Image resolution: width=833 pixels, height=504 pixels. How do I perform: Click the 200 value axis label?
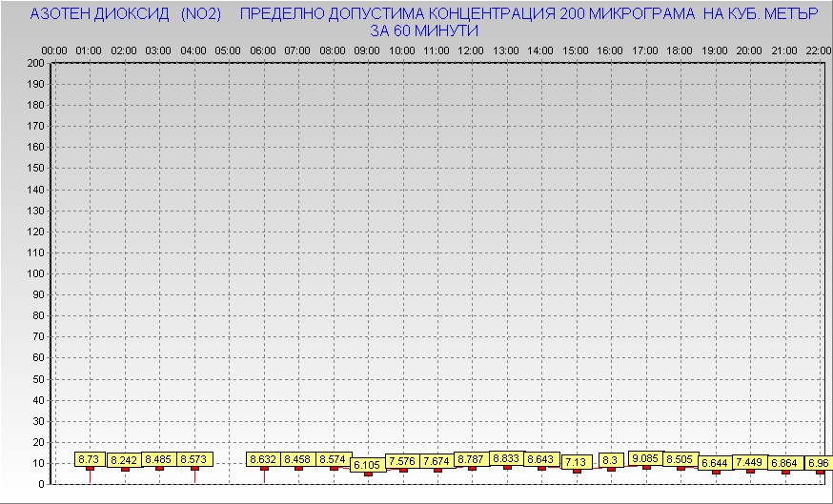pos(35,63)
